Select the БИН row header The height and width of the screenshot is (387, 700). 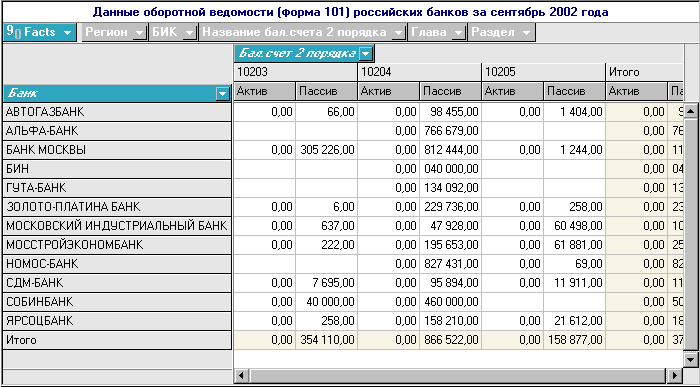pos(117,169)
